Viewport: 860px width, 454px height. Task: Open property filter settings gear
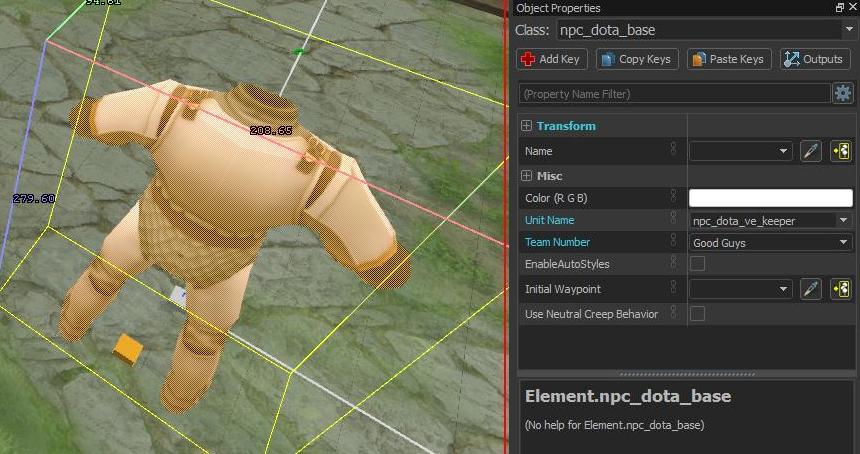[843, 93]
